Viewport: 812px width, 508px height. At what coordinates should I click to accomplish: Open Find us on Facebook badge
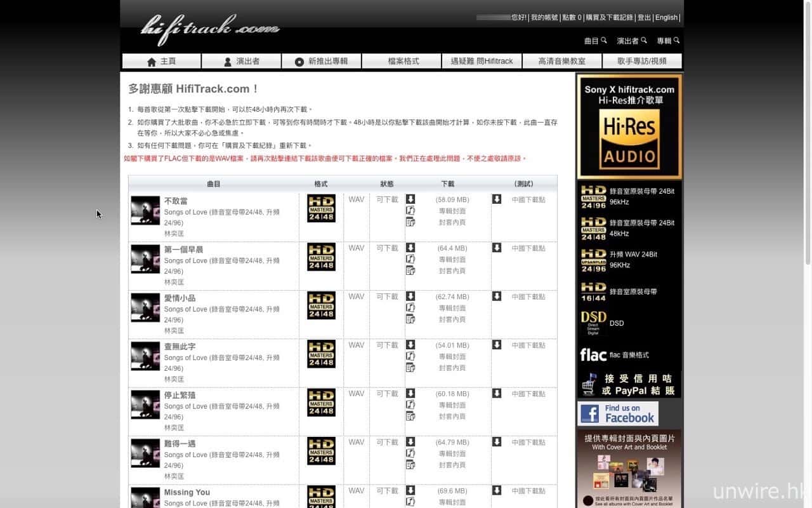618,413
